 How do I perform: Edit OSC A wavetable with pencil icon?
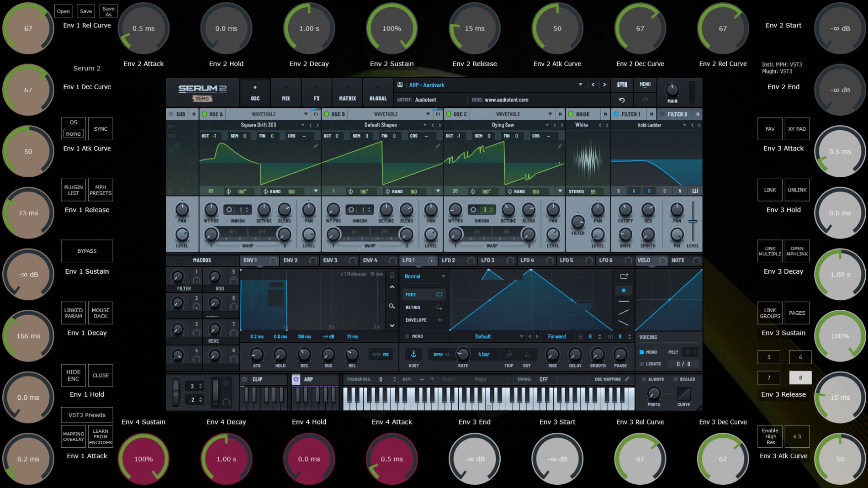(316, 146)
